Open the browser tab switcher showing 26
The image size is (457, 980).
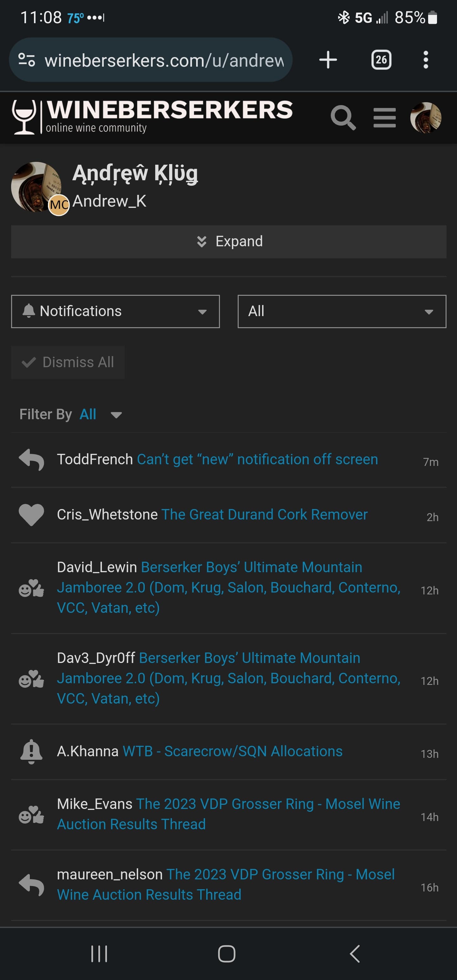point(381,60)
